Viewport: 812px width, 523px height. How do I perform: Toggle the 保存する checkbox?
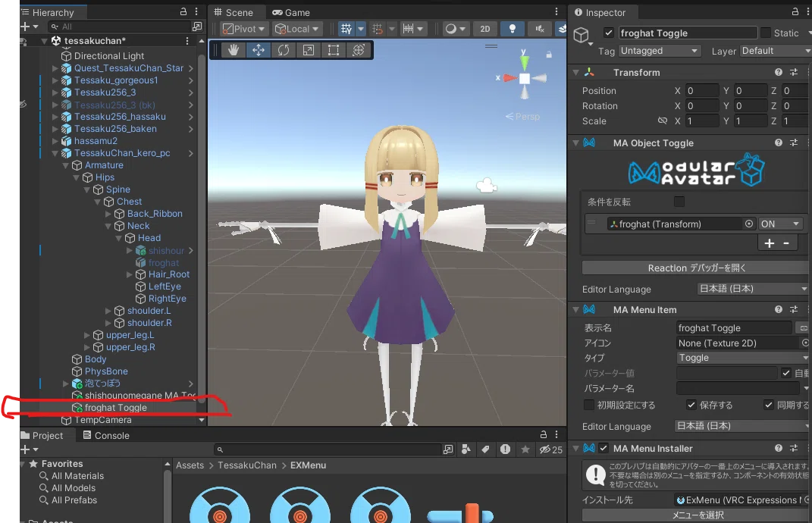691,405
